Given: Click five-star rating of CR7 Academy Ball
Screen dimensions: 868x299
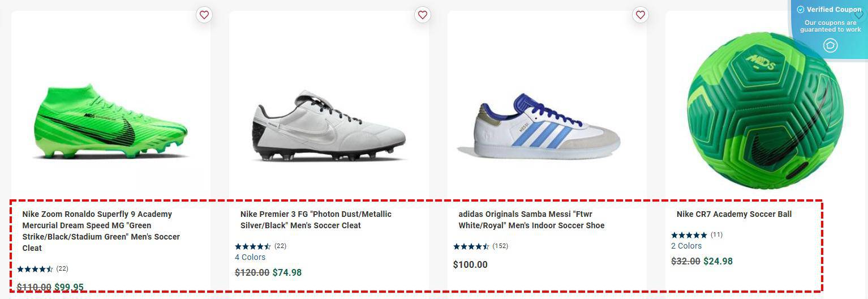Looking at the screenshot, I should [x=689, y=235].
